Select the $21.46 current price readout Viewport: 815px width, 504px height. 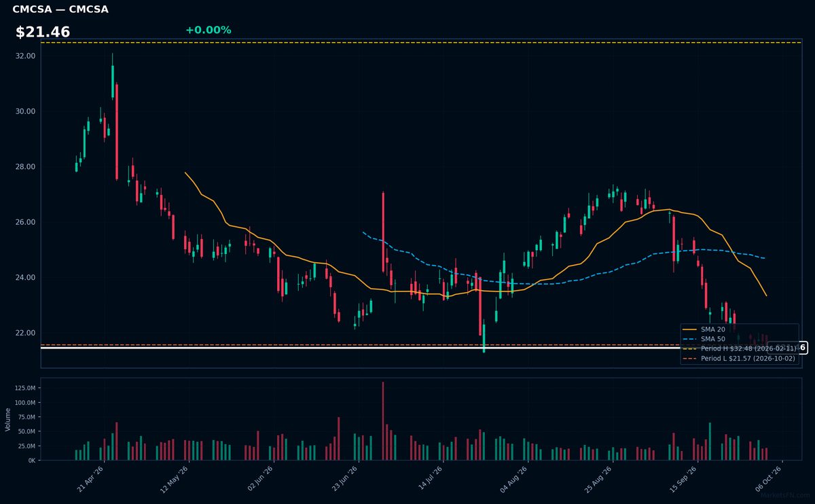[43, 32]
